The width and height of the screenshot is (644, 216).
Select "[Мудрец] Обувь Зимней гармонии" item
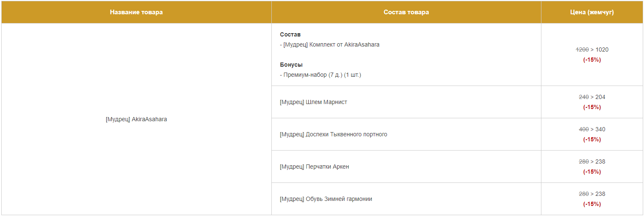pos(326,199)
